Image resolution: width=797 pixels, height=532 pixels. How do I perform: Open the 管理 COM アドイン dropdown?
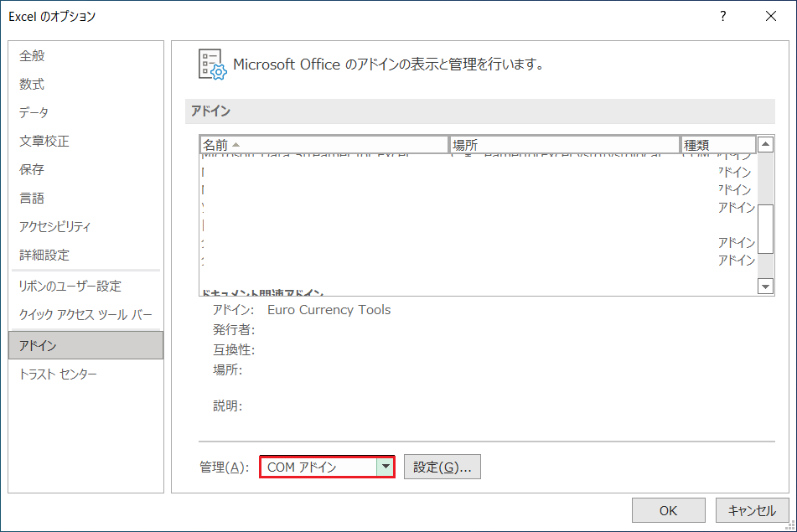pyautogui.click(x=385, y=467)
